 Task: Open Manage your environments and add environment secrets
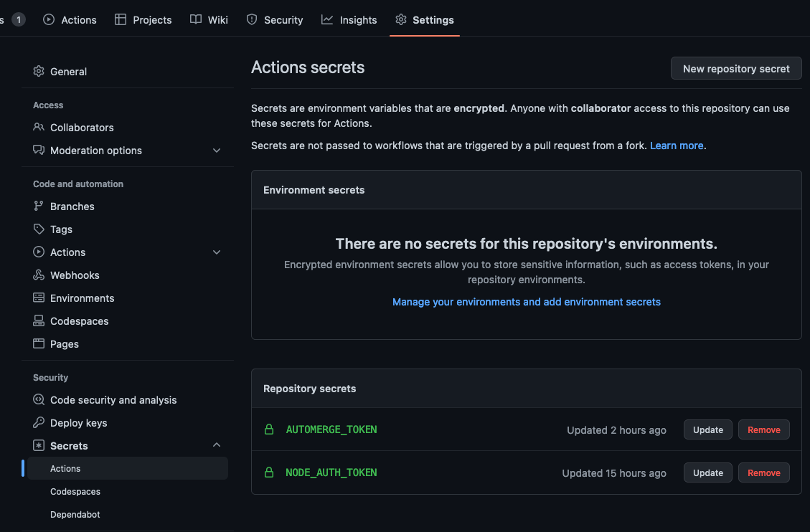pos(527,302)
